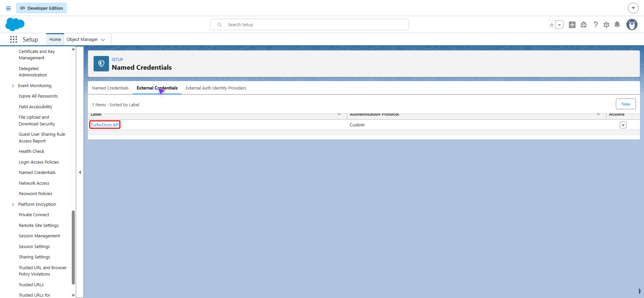The height and width of the screenshot is (298, 644).
Task: Click the sidebar scroll up arrow
Action: (73, 49)
